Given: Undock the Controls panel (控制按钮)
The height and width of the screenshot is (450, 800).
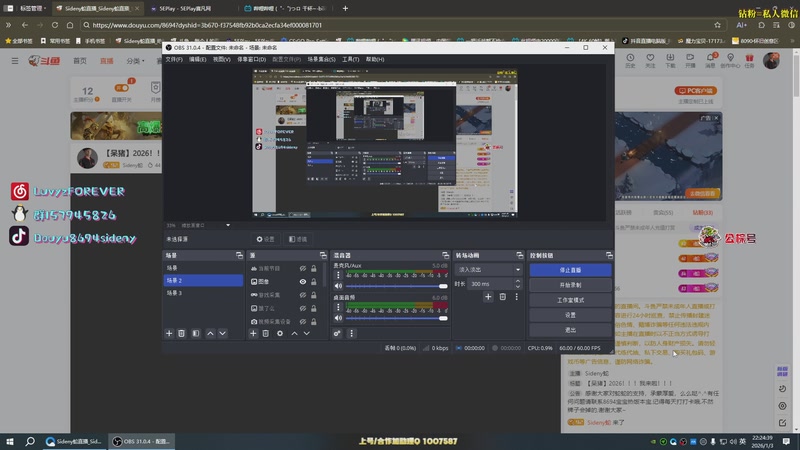Looking at the screenshot, I should click(x=609, y=255).
